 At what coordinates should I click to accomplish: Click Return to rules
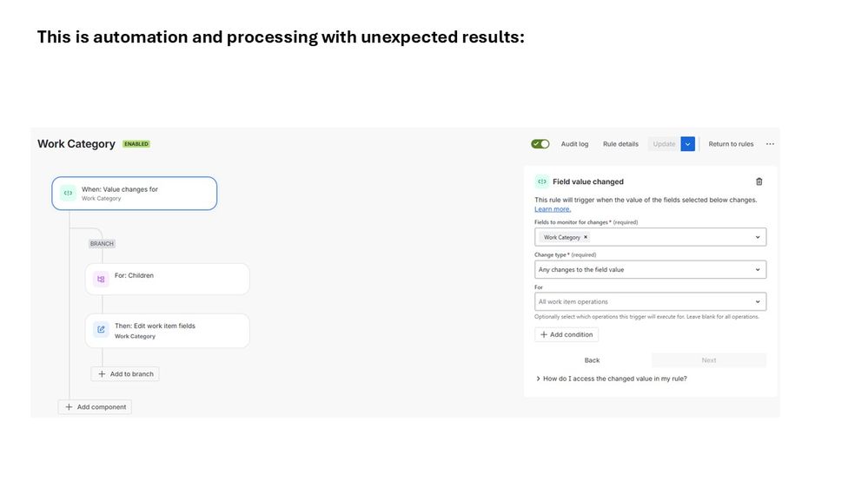tap(731, 144)
